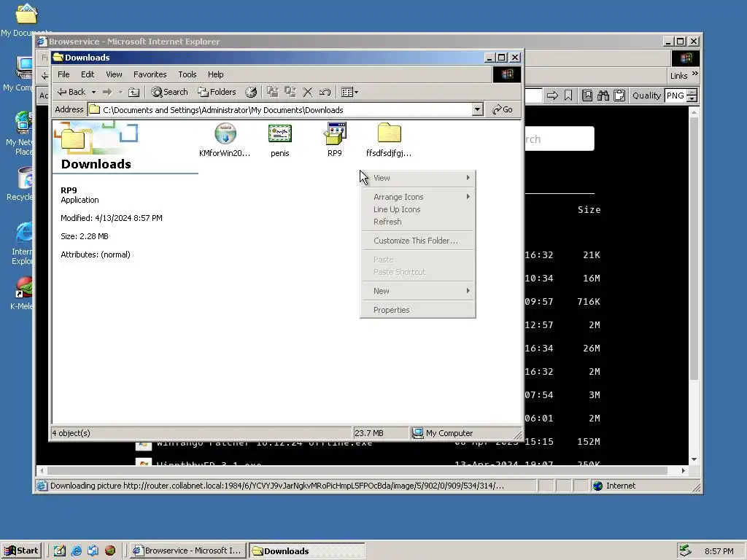Select the KMforWin20... installer file
This screenshot has height=560, width=747.
[x=225, y=139]
